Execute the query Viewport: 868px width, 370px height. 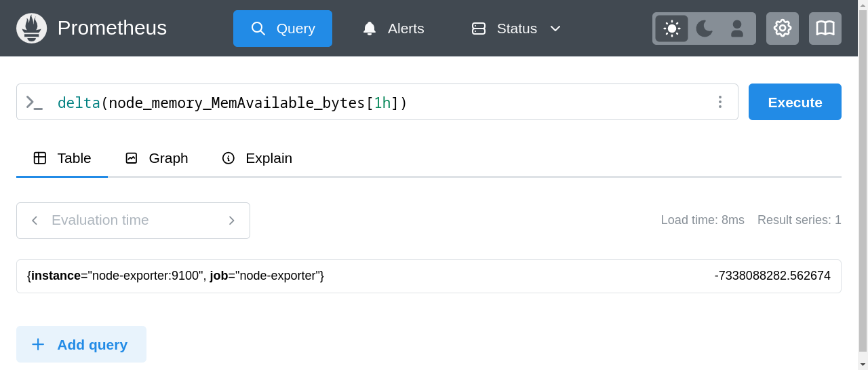pos(795,102)
